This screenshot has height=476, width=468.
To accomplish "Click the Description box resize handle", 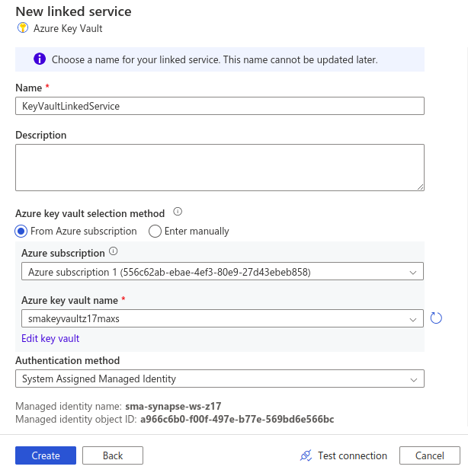I will tap(420, 186).
